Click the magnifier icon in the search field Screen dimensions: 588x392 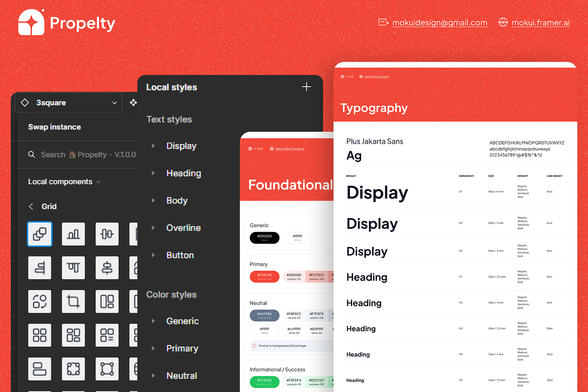click(x=32, y=154)
